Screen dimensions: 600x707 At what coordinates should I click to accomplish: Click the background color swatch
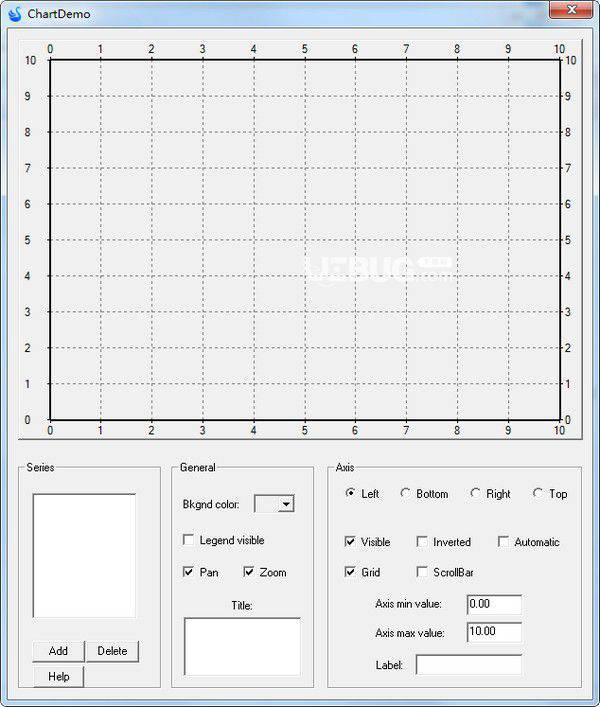tap(267, 504)
